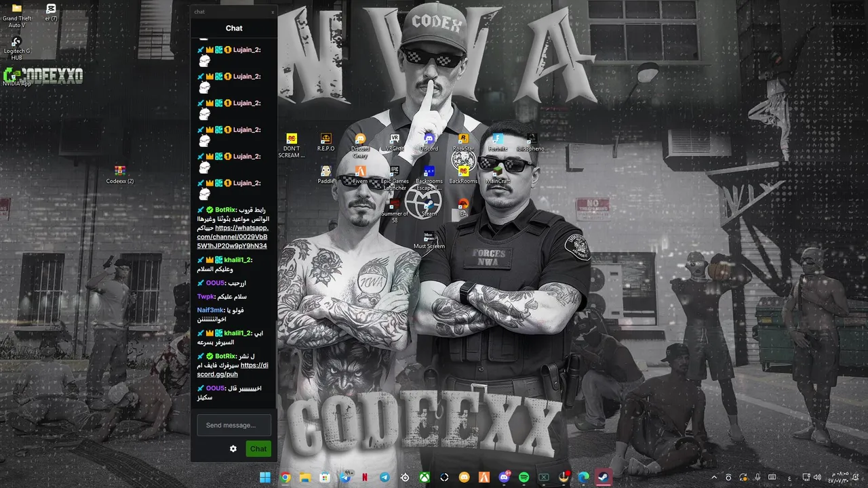Open Spotify from the taskbar
This screenshot has height=488, width=868.
pyautogui.click(x=524, y=477)
